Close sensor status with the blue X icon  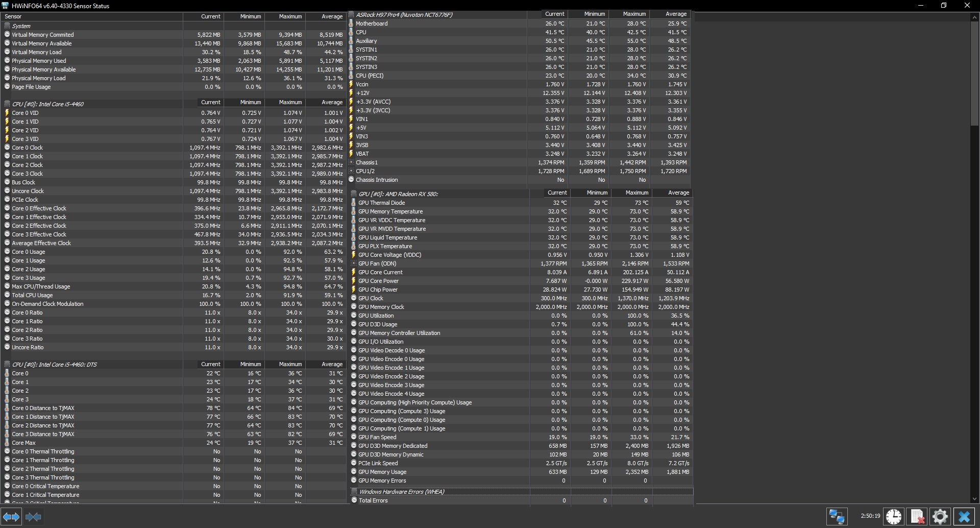tap(964, 517)
